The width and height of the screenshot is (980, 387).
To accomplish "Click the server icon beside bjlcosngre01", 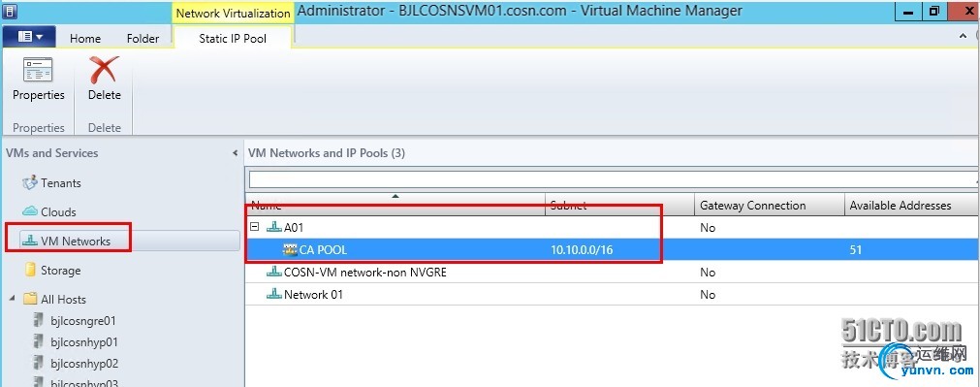I will click(x=38, y=321).
